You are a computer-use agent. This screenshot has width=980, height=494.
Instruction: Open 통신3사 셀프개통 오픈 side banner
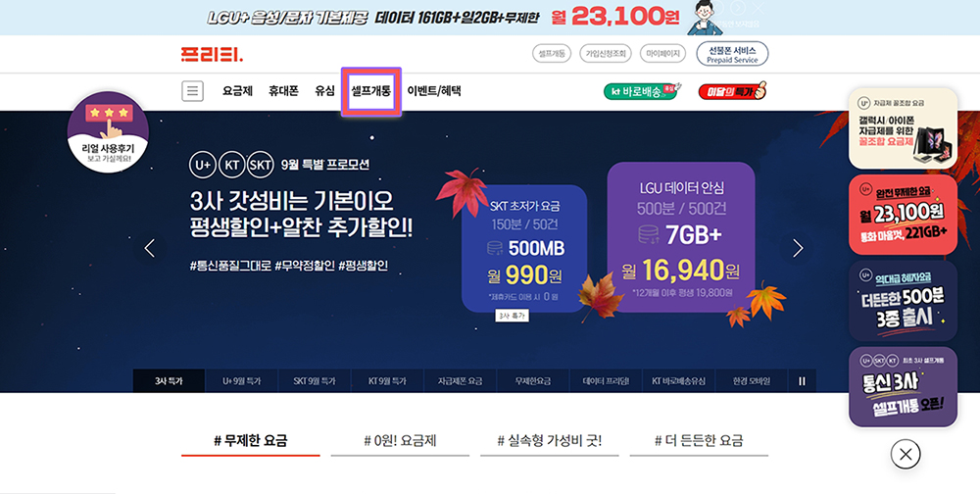[x=904, y=387]
